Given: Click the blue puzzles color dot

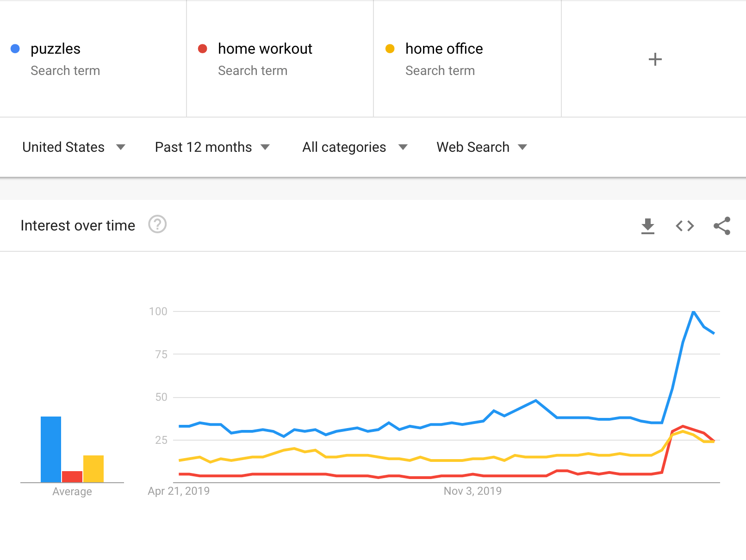Looking at the screenshot, I should pos(15,49).
